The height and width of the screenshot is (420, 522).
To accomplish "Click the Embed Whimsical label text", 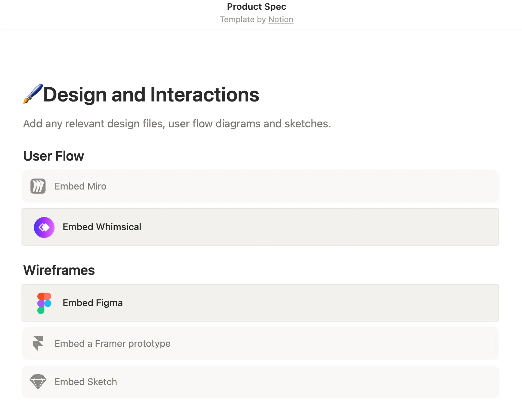I will [102, 227].
